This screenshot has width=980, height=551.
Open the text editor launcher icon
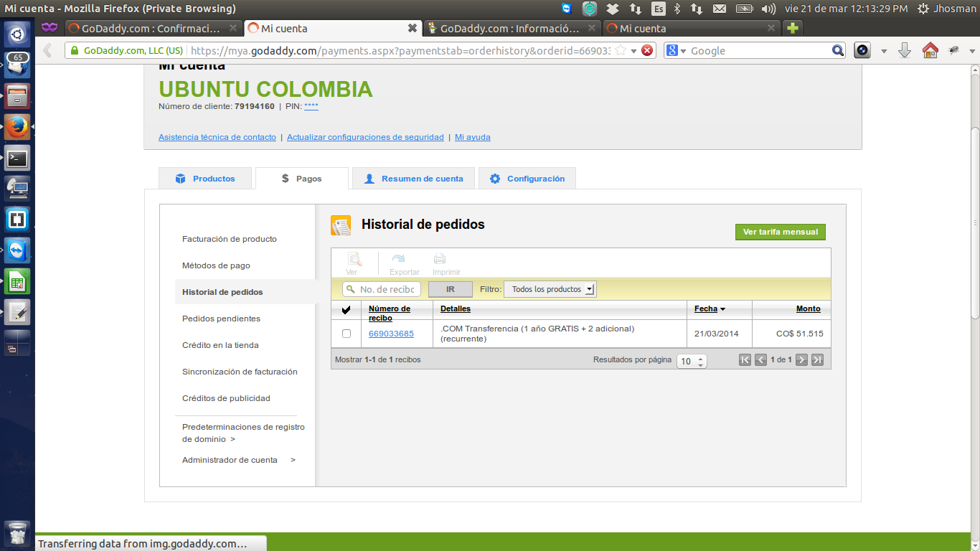17,312
